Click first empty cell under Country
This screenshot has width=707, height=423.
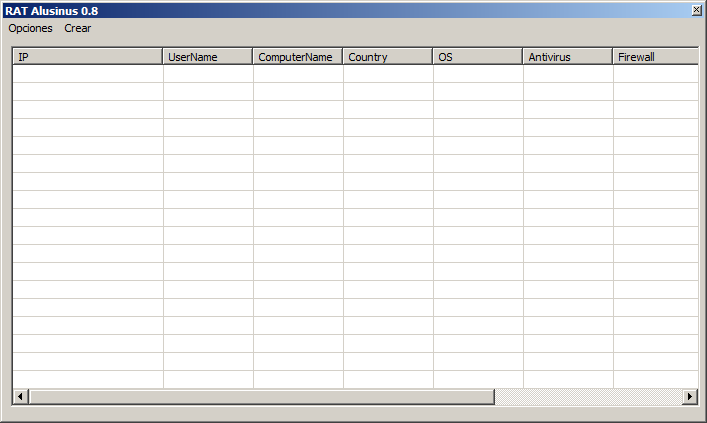pos(388,74)
